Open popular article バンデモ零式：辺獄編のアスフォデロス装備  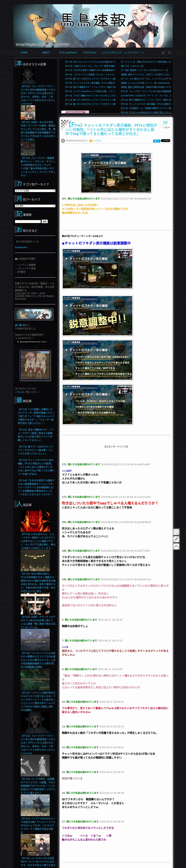38,786
